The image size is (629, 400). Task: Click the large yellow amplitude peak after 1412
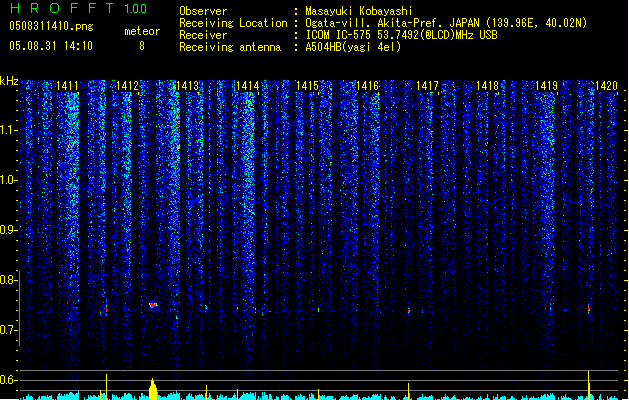[152, 389]
